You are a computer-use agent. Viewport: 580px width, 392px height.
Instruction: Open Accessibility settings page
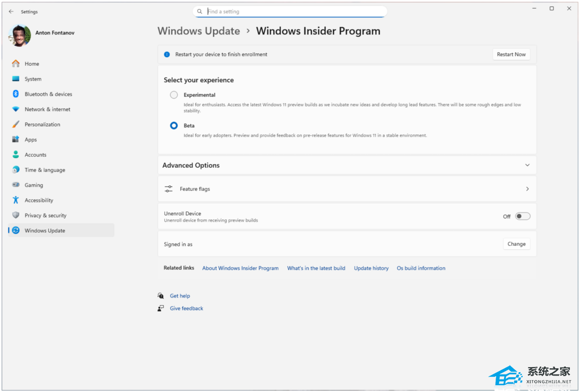coord(61,200)
